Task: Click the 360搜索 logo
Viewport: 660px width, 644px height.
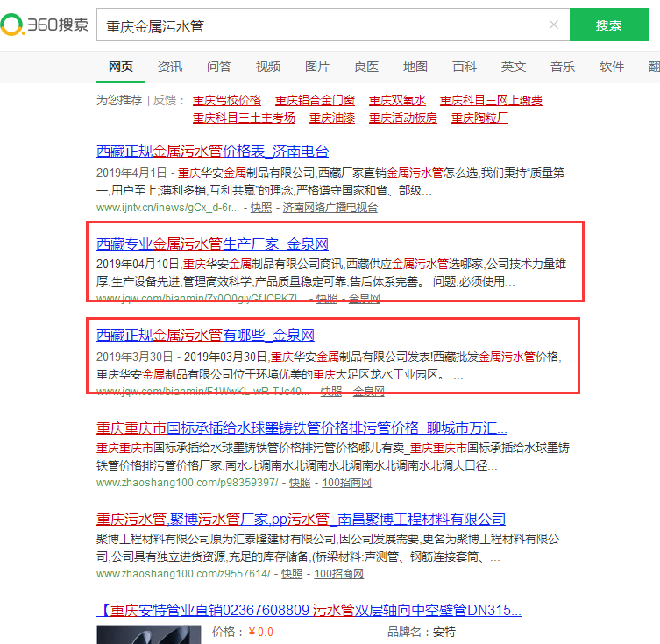Action: click(44, 25)
